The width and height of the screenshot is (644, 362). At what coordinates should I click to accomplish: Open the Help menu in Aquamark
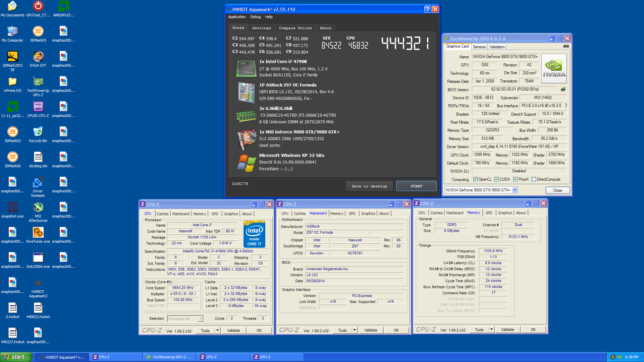point(269,17)
